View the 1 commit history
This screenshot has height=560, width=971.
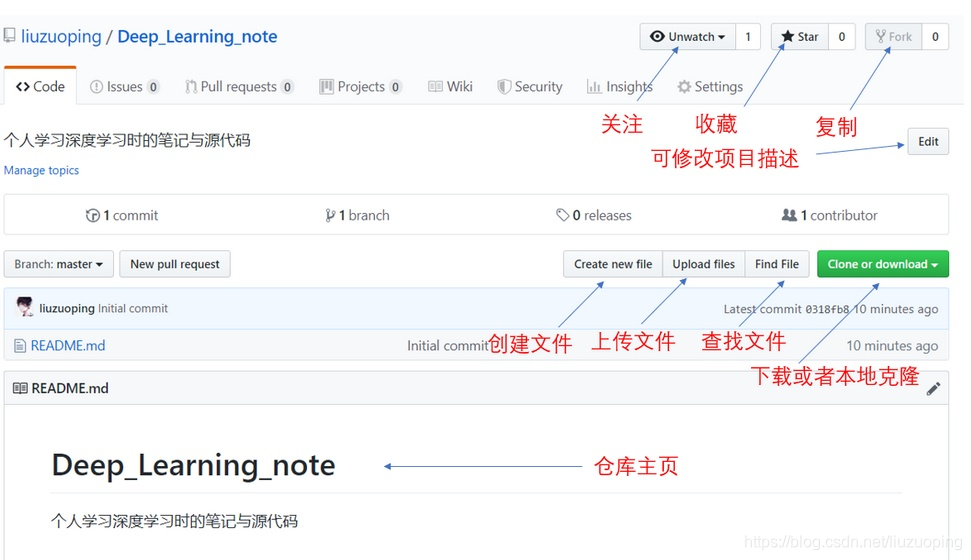(x=122, y=215)
